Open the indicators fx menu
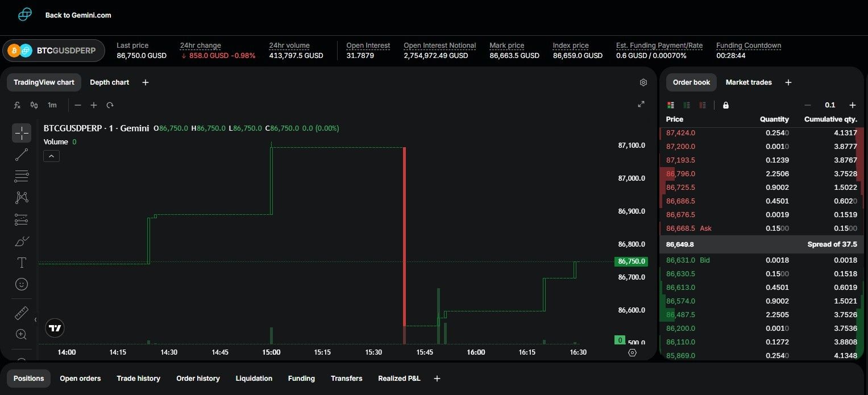This screenshot has height=395, width=868. [x=18, y=105]
